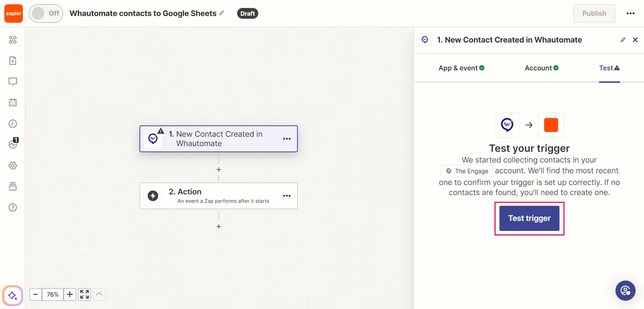Open the calendar icon in the sidebar
644x309 pixels.
tap(13, 103)
